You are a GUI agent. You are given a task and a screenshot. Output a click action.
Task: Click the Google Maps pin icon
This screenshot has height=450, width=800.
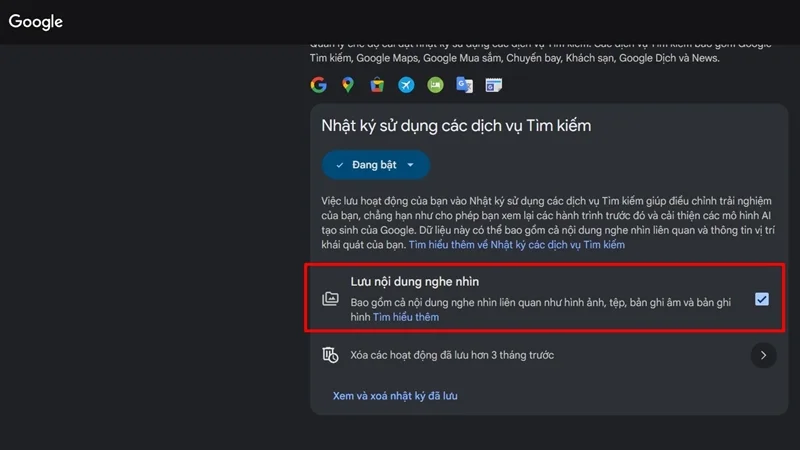point(348,85)
